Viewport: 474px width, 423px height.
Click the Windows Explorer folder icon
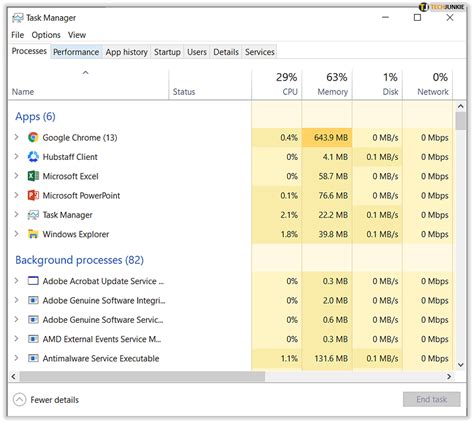(x=33, y=234)
